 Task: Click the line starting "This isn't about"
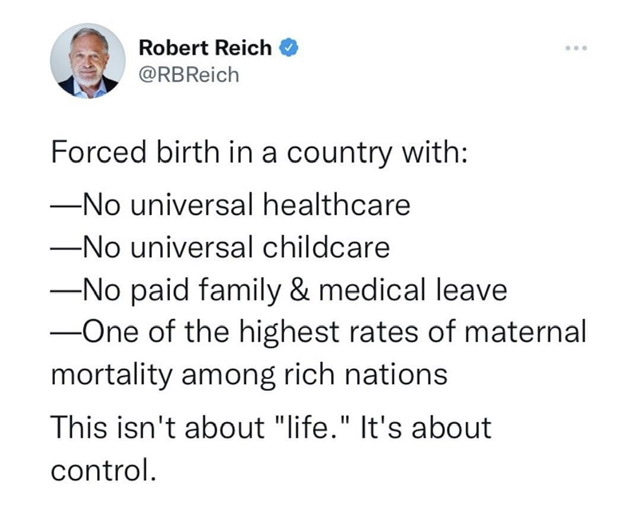pyautogui.click(x=271, y=428)
